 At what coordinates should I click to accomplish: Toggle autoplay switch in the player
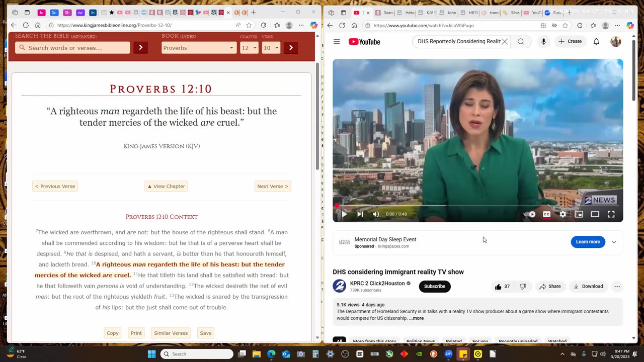531,214
